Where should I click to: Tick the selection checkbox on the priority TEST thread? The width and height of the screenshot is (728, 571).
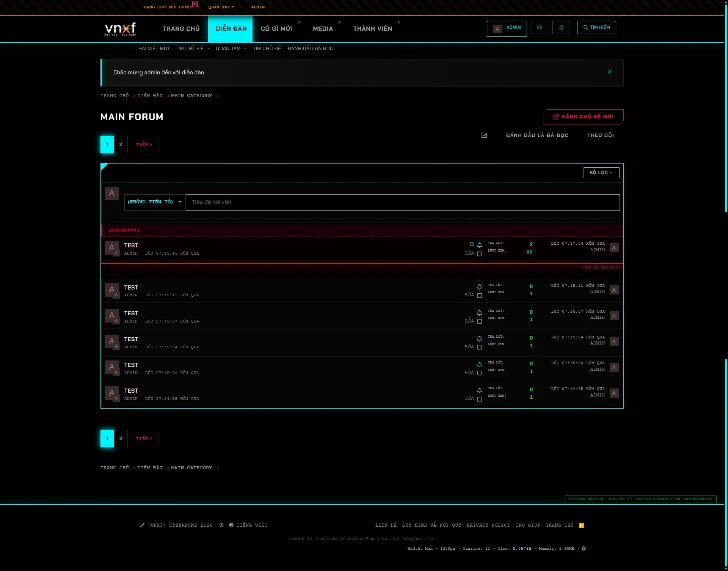pyautogui.click(x=480, y=254)
